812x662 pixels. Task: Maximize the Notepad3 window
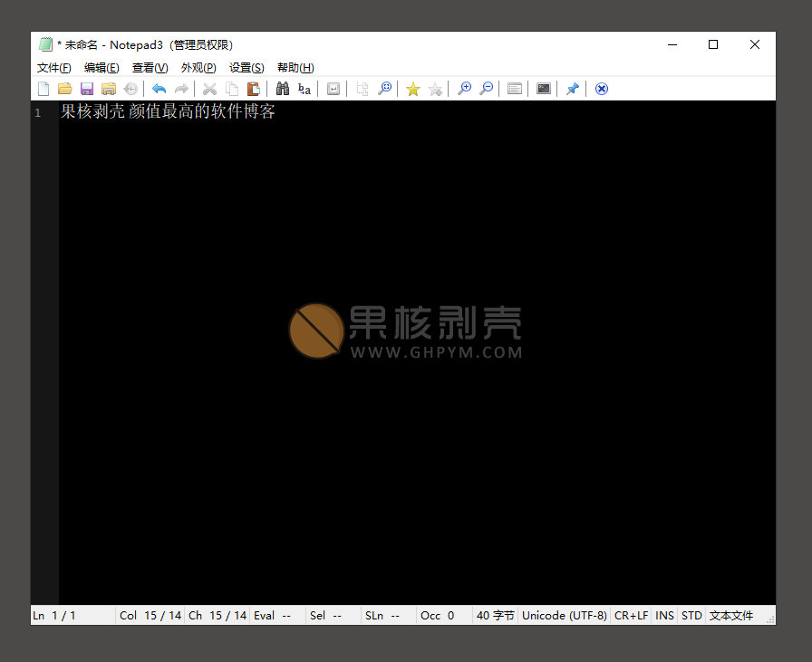tap(713, 44)
